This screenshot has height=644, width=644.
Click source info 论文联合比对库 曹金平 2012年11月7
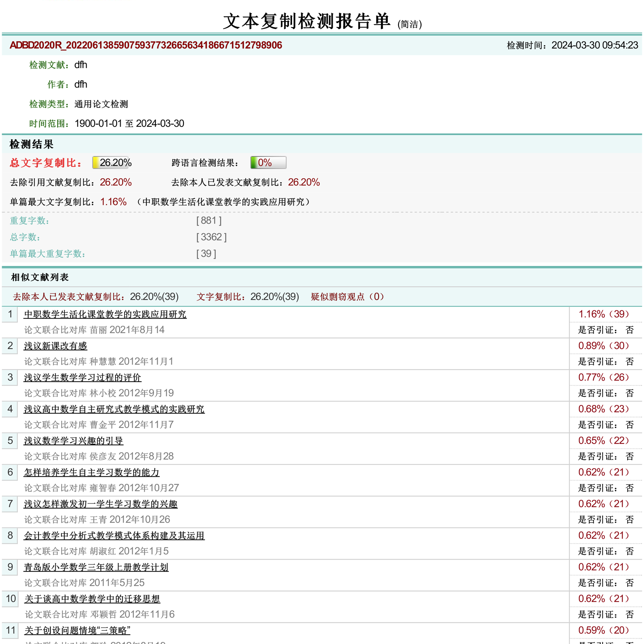[99, 425]
